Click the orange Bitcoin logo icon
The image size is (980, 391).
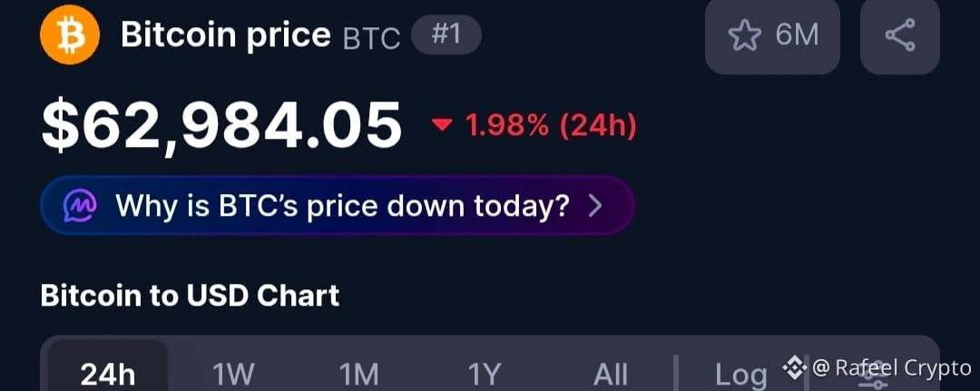[70, 34]
